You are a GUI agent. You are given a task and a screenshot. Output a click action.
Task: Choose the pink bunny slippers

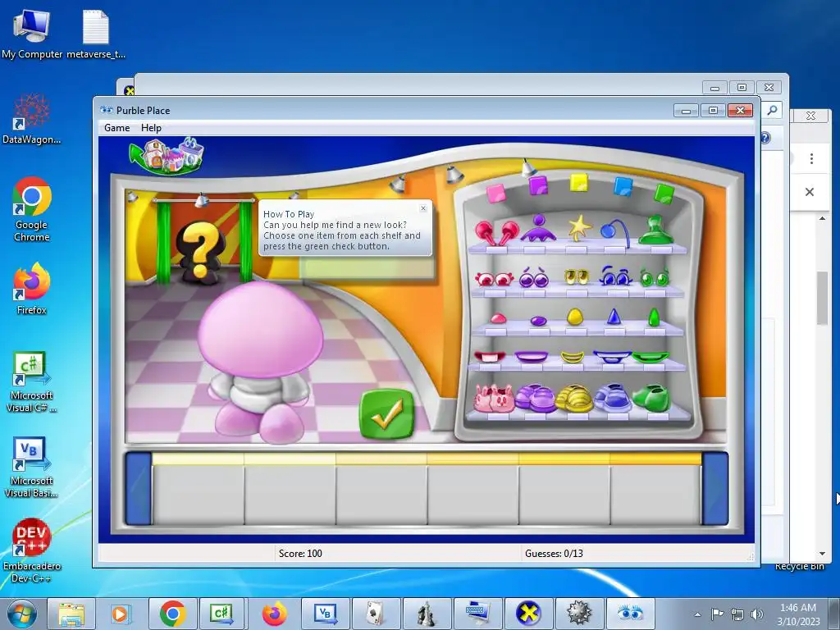click(x=494, y=399)
